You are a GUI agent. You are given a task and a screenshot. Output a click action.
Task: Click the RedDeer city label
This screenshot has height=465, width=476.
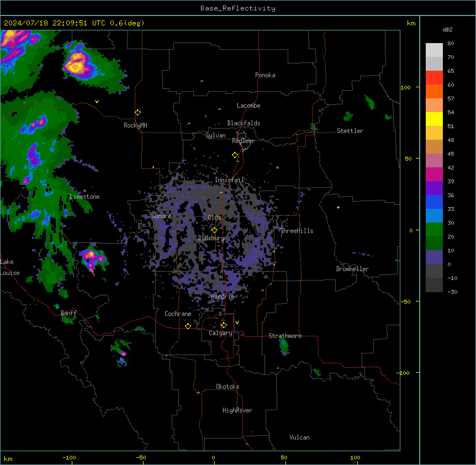[x=243, y=141]
